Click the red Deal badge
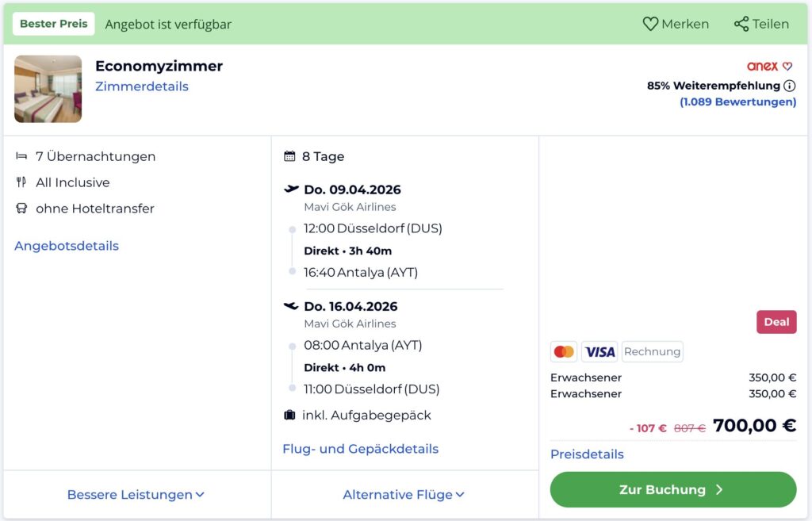Image resolution: width=812 pixels, height=521 pixels. pos(776,322)
